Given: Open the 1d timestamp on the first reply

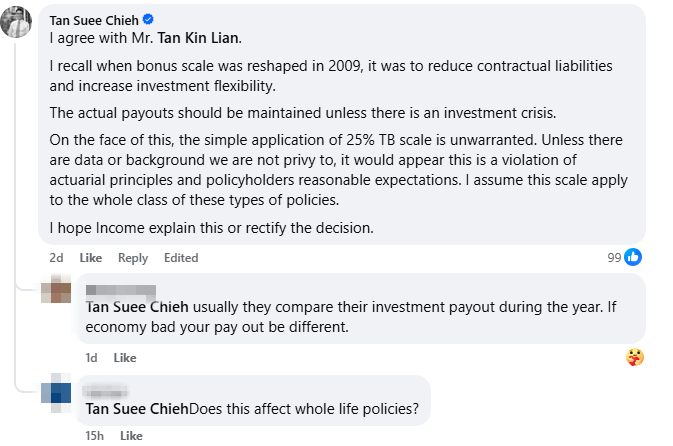Looking at the screenshot, I should (92, 357).
